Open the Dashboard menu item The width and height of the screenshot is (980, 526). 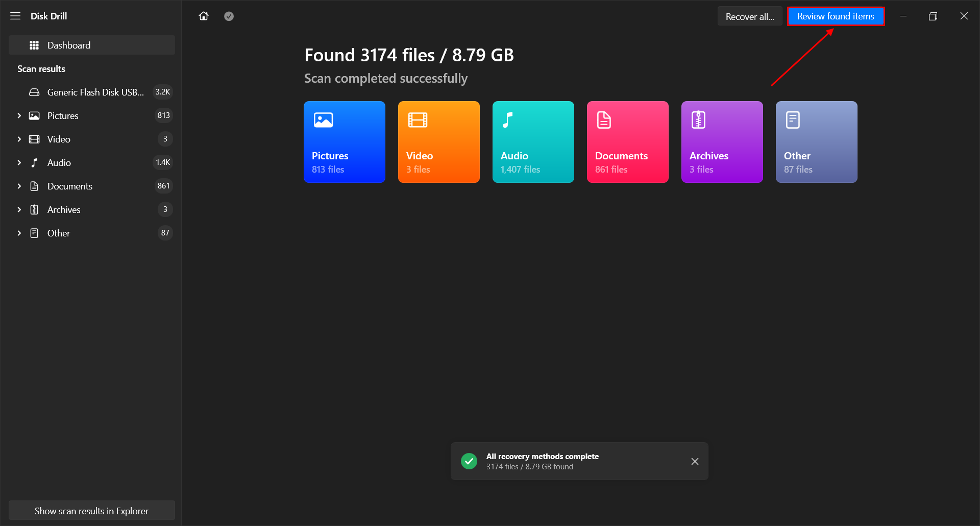(x=92, y=45)
